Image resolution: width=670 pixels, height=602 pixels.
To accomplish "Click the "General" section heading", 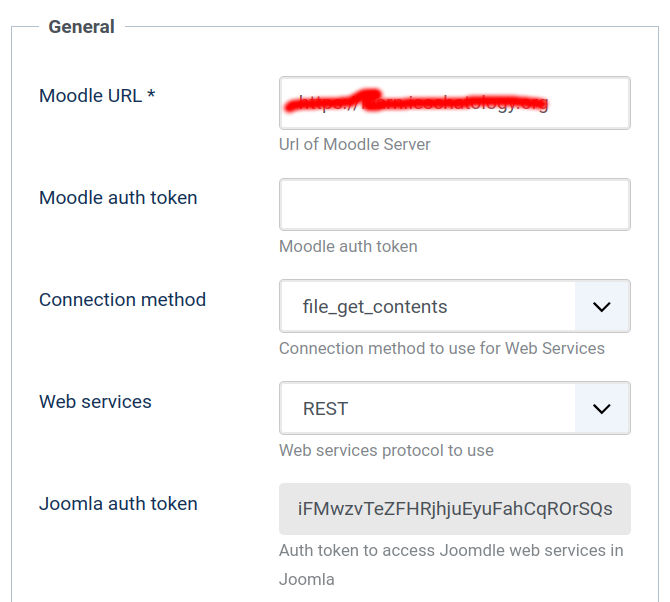I will tap(81, 27).
